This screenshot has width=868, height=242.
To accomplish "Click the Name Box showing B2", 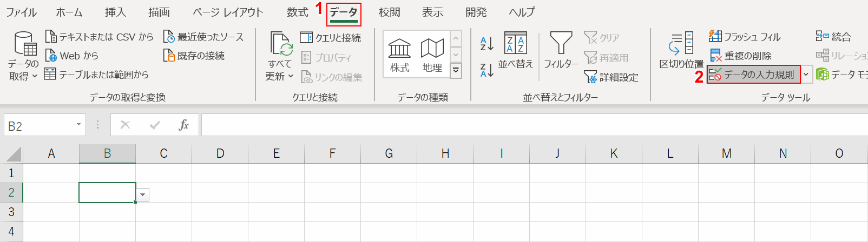I will point(38,125).
